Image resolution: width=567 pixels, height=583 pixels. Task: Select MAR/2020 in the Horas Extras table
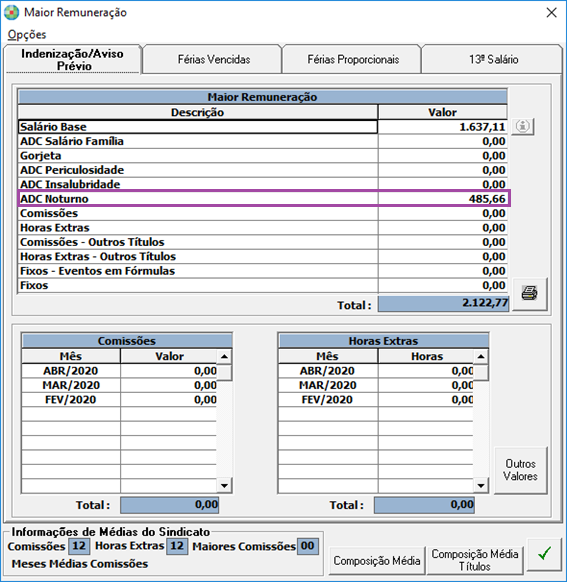328,385
